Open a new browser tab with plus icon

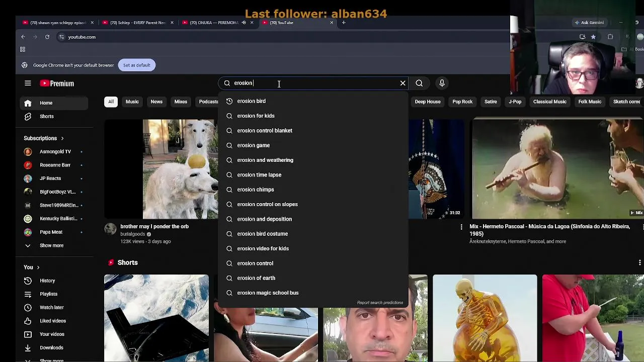coord(344,23)
